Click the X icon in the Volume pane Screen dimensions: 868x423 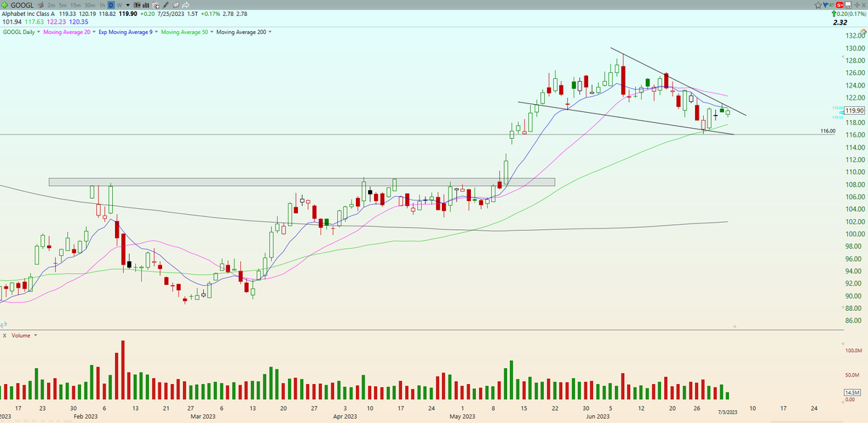[5, 335]
